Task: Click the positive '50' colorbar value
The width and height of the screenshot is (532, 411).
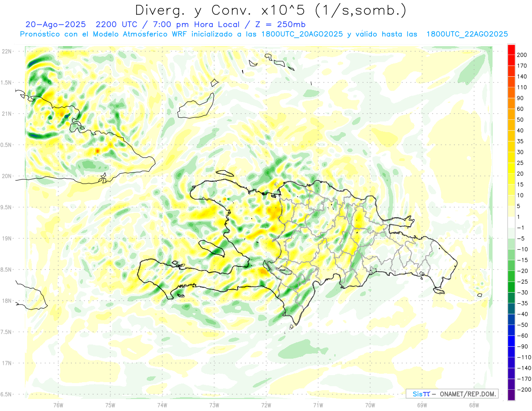Action: tap(520, 120)
